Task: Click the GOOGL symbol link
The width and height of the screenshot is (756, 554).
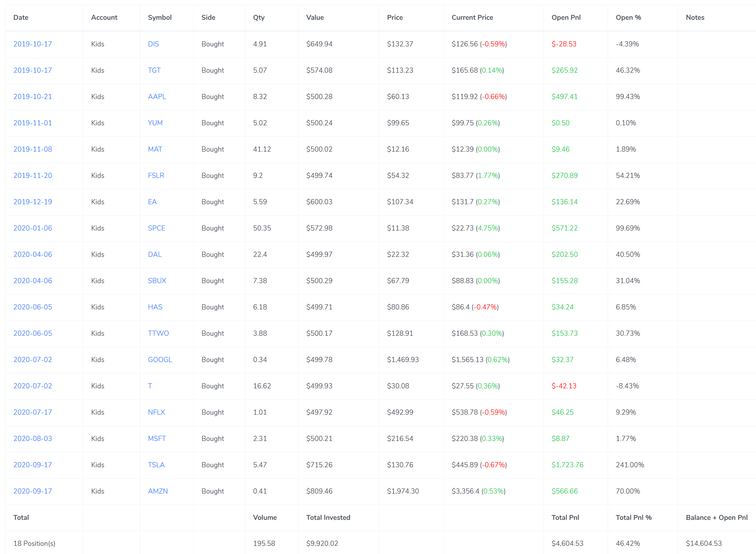Action: 160,359
